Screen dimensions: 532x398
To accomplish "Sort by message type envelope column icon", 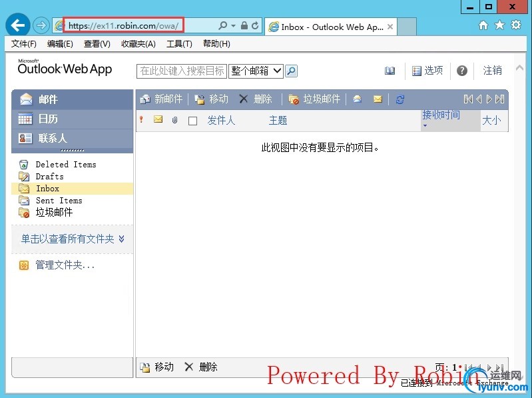I will (x=158, y=119).
